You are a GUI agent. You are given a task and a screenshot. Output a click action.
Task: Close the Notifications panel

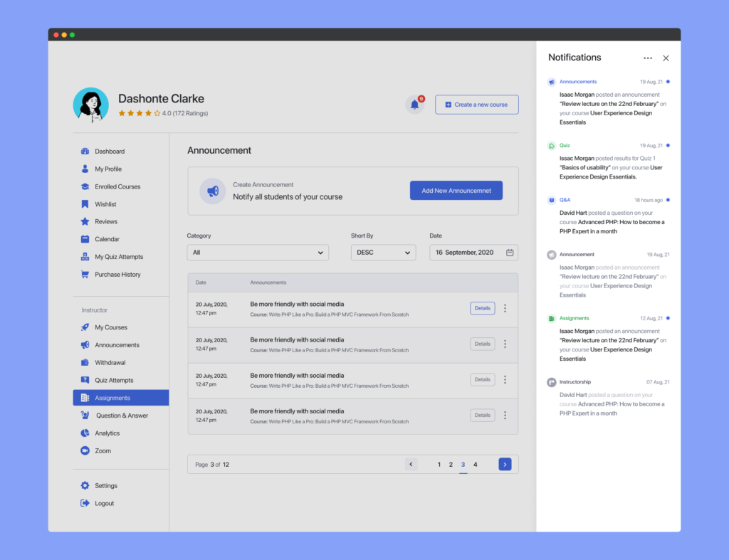click(x=666, y=58)
